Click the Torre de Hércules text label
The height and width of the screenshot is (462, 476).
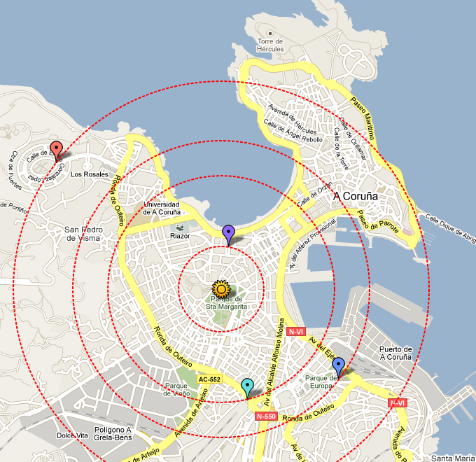[270, 45]
